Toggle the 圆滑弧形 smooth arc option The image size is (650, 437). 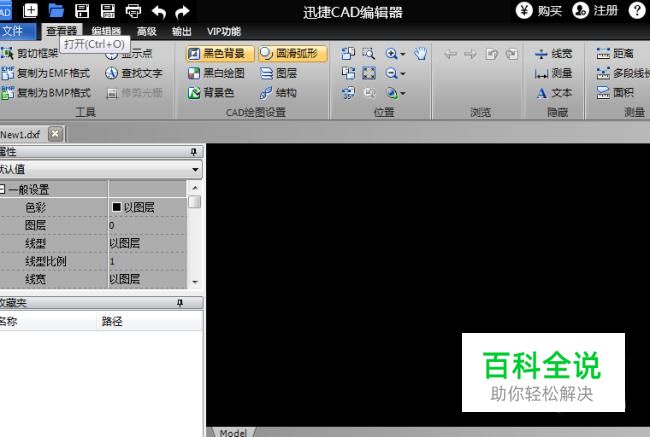click(x=291, y=54)
